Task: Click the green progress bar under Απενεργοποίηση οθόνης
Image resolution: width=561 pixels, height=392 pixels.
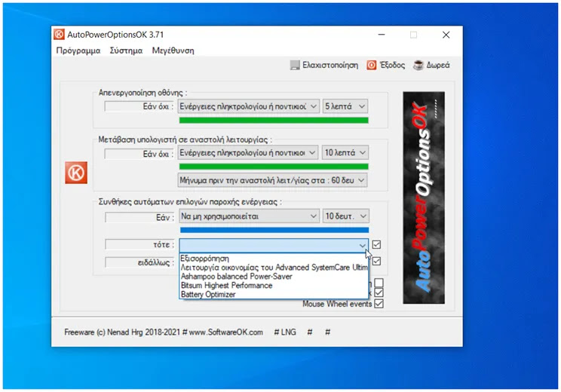Action: point(274,120)
